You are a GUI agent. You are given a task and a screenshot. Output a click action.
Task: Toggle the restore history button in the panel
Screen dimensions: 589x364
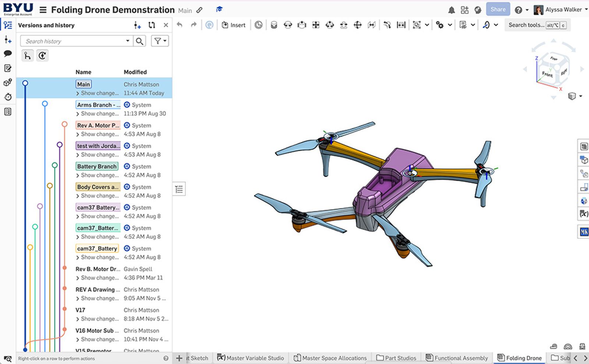(42, 55)
